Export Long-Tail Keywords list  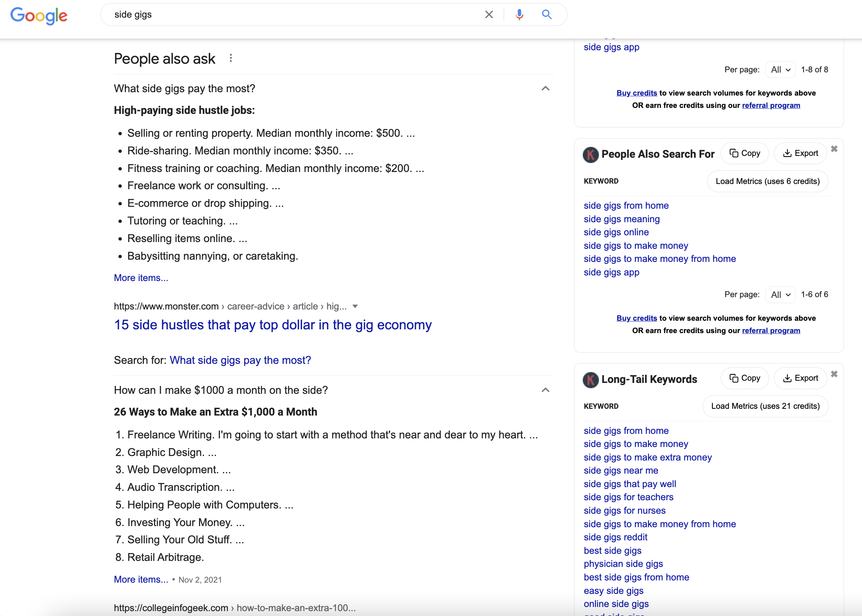[800, 378]
